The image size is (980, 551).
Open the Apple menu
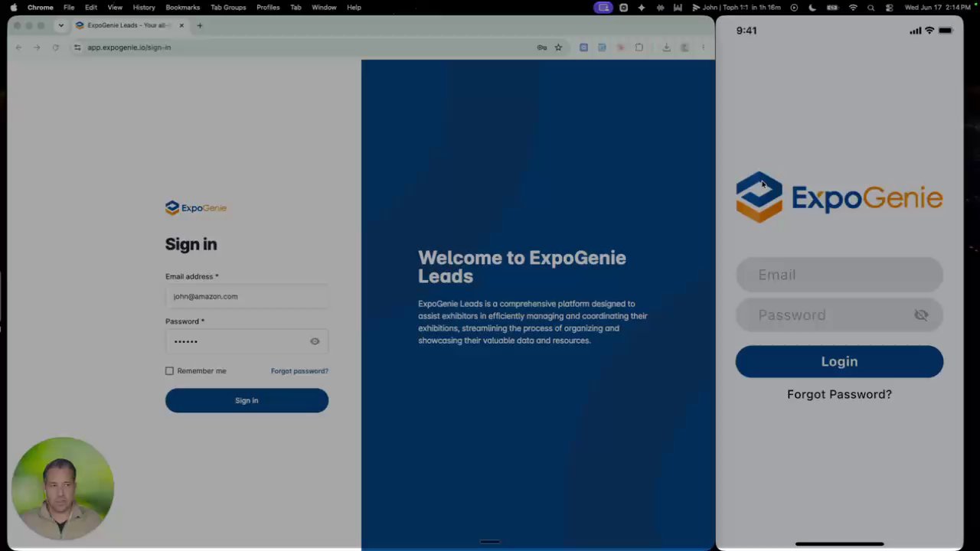[x=14, y=8]
